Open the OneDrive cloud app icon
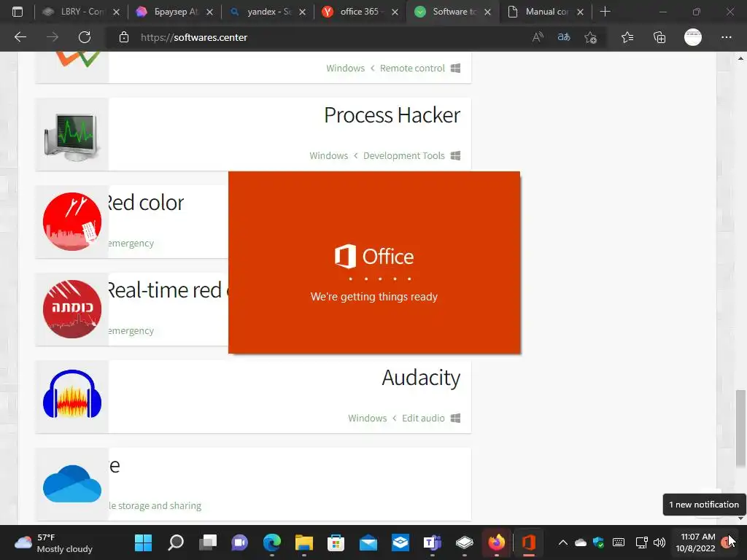This screenshot has width=747, height=560. point(72,484)
